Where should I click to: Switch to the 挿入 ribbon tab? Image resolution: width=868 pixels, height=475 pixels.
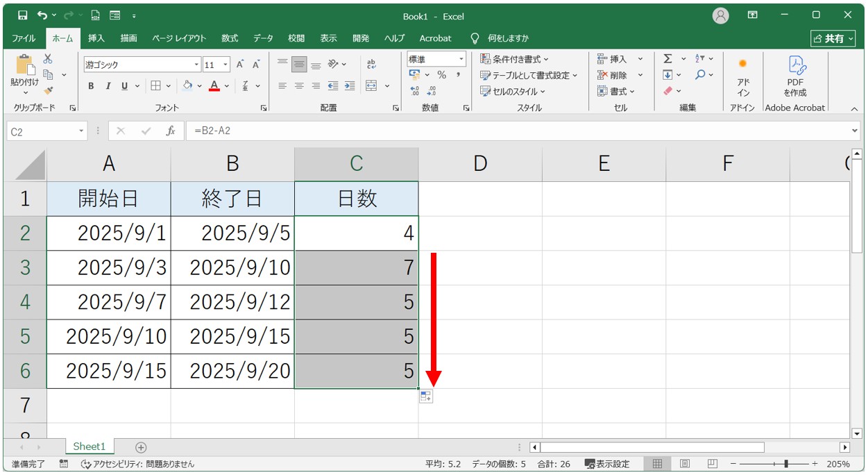pos(96,38)
